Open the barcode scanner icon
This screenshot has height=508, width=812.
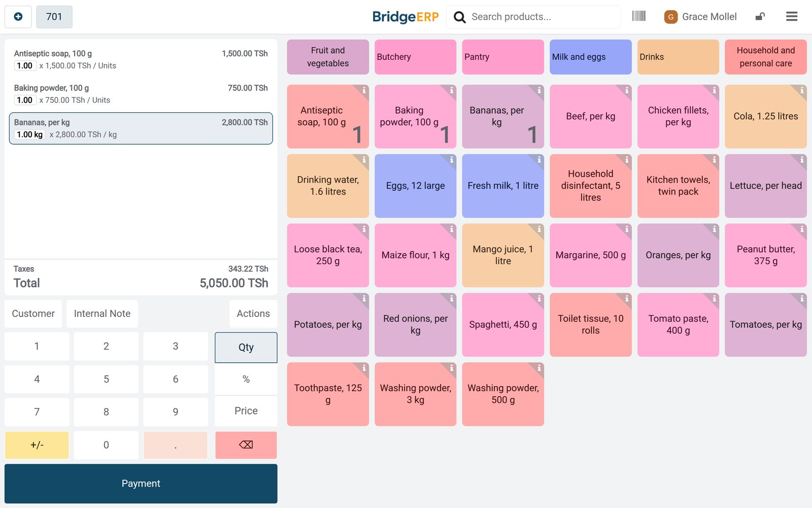tap(638, 16)
